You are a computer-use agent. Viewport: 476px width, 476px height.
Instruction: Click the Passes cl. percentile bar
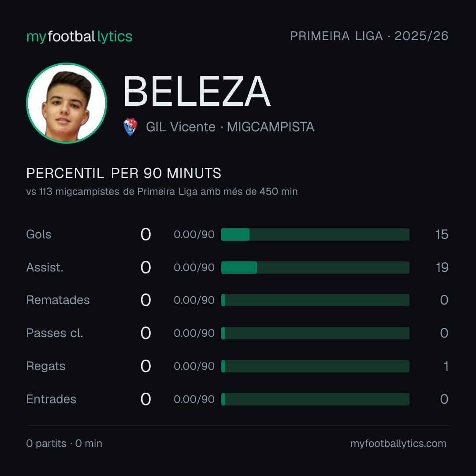tap(315, 333)
